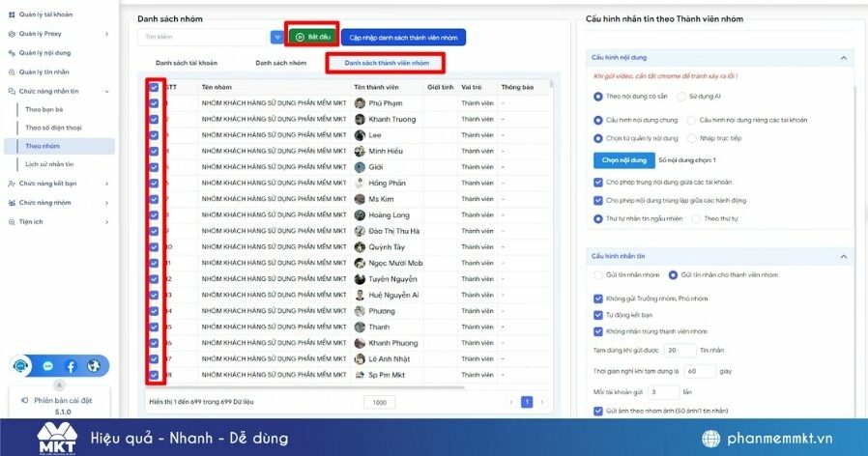868x456 pixels.
Task: Switch to Danh sách thành viên nhóm tab
Action: point(387,63)
